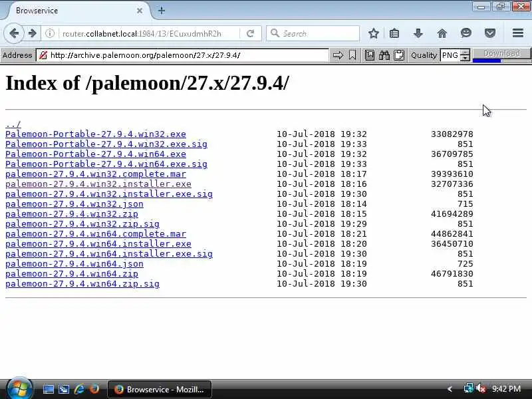The height and width of the screenshot is (399, 532).
Task: Open Pocket list icon
Action: 490,33
